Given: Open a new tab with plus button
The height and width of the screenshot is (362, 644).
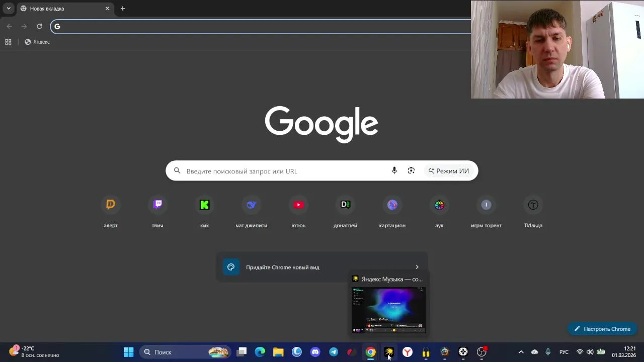Looking at the screenshot, I should 122,9.
